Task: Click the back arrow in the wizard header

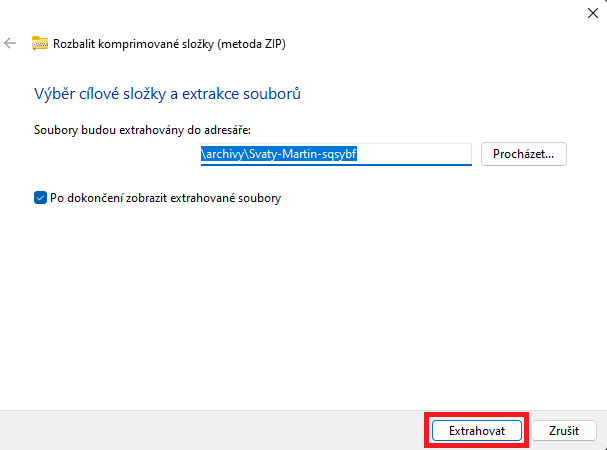Action: pos(11,43)
